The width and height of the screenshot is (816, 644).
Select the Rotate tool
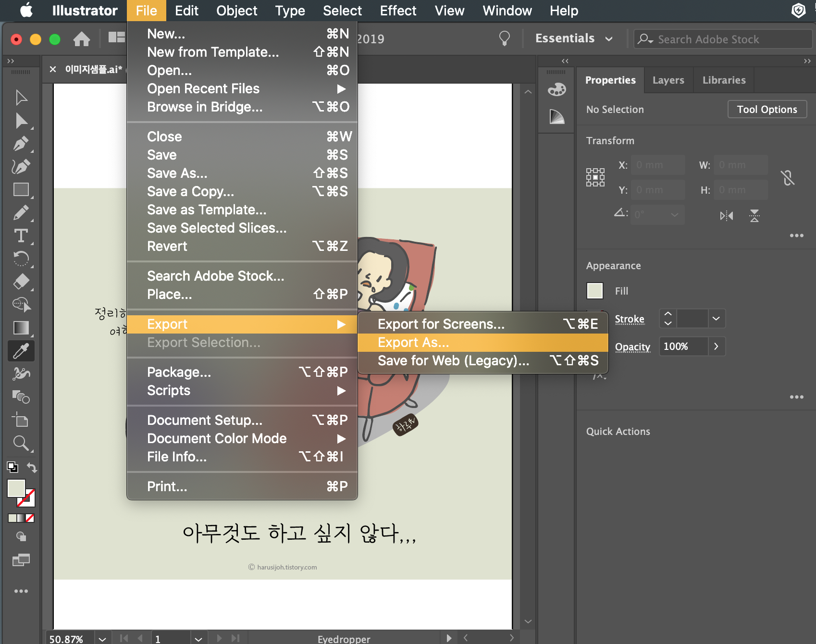point(21,259)
